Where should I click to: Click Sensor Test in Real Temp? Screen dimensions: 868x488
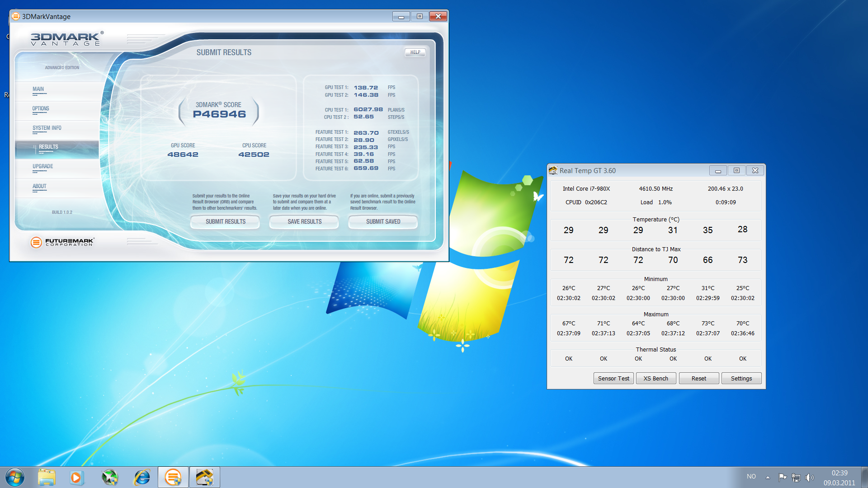coord(613,378)
